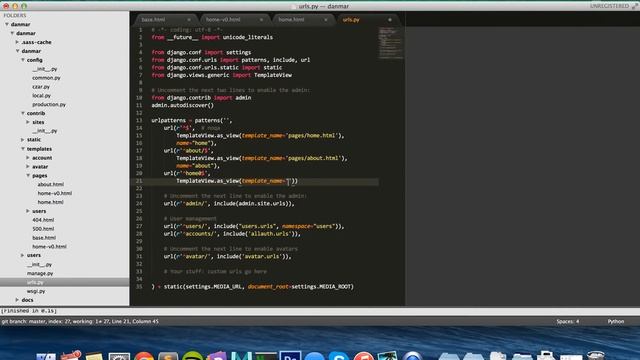This screenshot has width=640, height=360.
Task: Open the Python syntax selector
Action: [x=616, y=322]
